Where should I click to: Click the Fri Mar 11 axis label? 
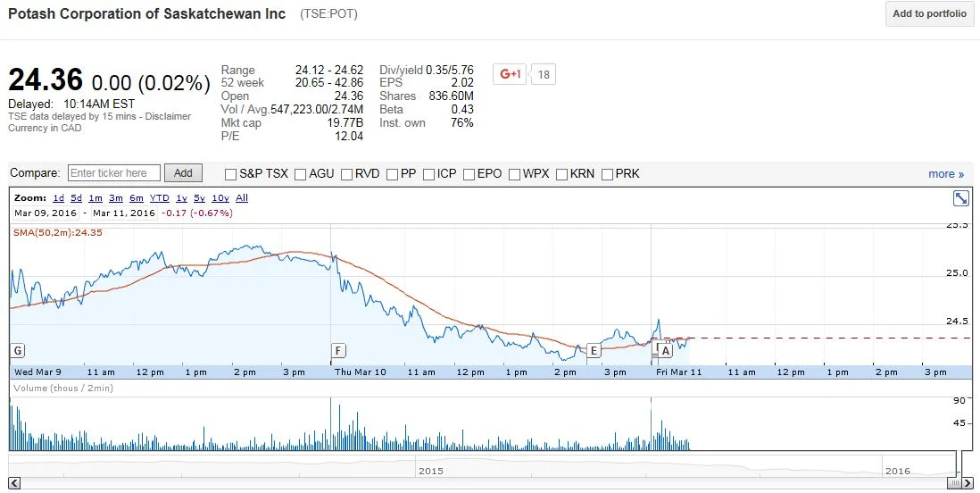(x=678, y=372)
